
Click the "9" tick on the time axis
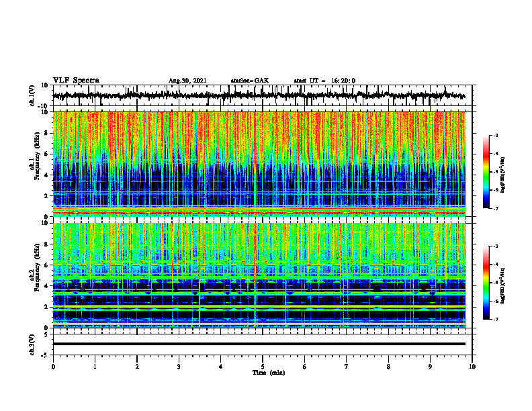pyautogui.click(x=430, y=367)
